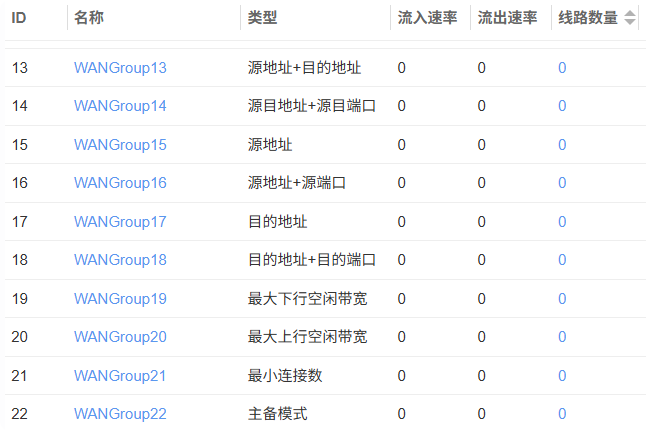This screenshot has height=431, width=646.
Task: Open WANGroup17 details
Action: tap(120, 222)
